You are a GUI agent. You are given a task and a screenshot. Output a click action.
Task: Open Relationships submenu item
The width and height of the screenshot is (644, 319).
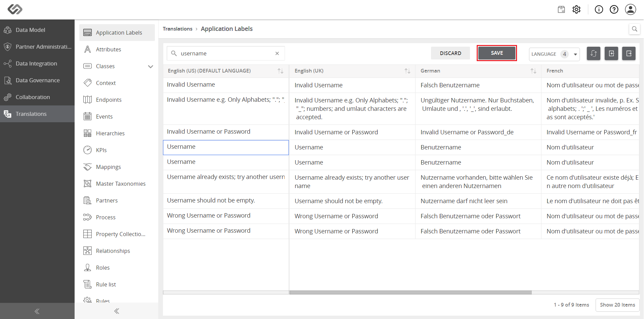click(x=117, y=251)
